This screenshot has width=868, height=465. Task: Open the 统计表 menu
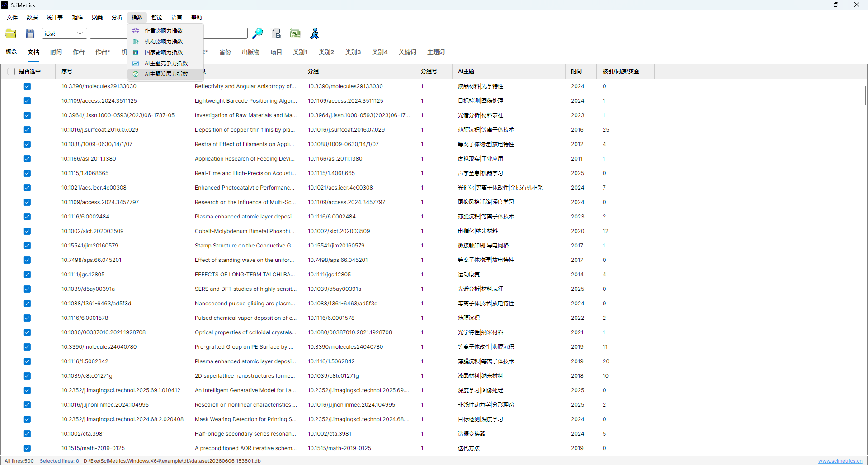coord(55,18)
